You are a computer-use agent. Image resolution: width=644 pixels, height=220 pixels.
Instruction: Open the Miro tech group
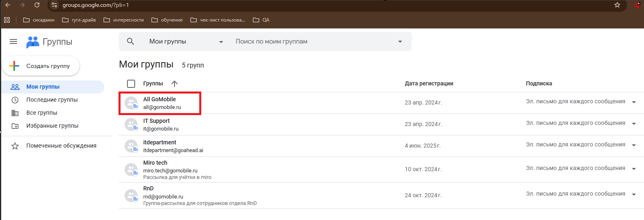click(x=155, y=163)
